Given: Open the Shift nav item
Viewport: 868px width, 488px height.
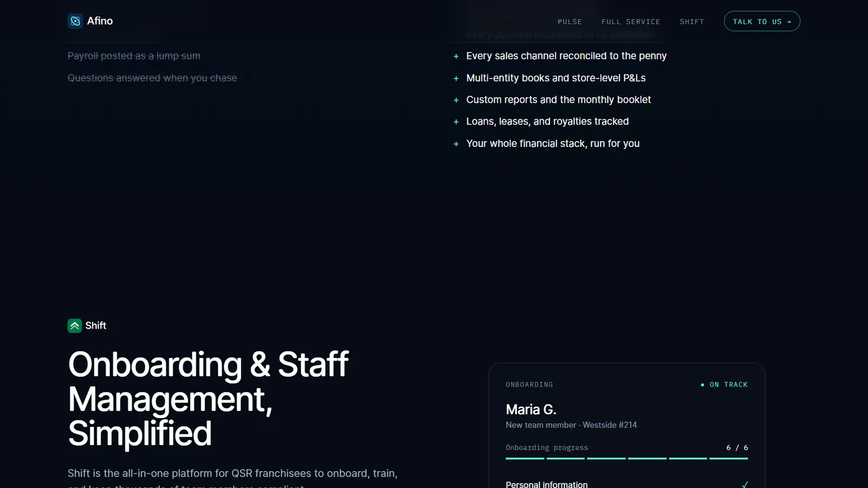Looking at the screenshot, I should (692, 22).
